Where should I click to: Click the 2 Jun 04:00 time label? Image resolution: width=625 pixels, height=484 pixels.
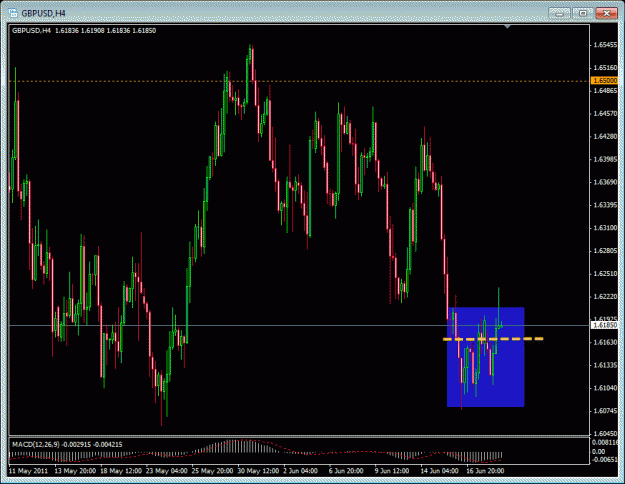point(301,471)
